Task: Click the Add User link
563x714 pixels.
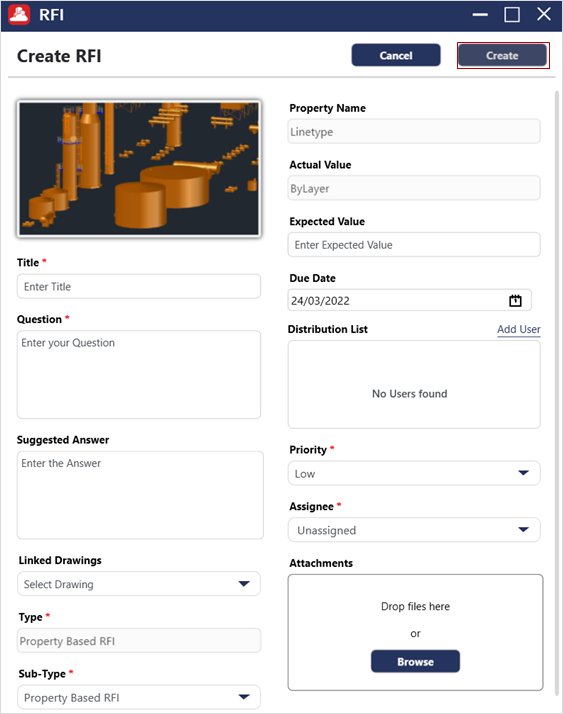Action: click(x=518, y=329)
